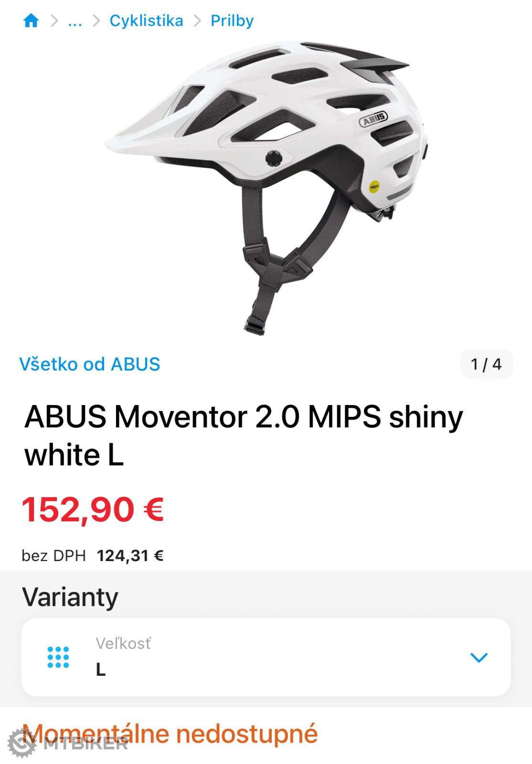
Task: Tap the ABUS logo on the helmet
Action: click(373, 119)
